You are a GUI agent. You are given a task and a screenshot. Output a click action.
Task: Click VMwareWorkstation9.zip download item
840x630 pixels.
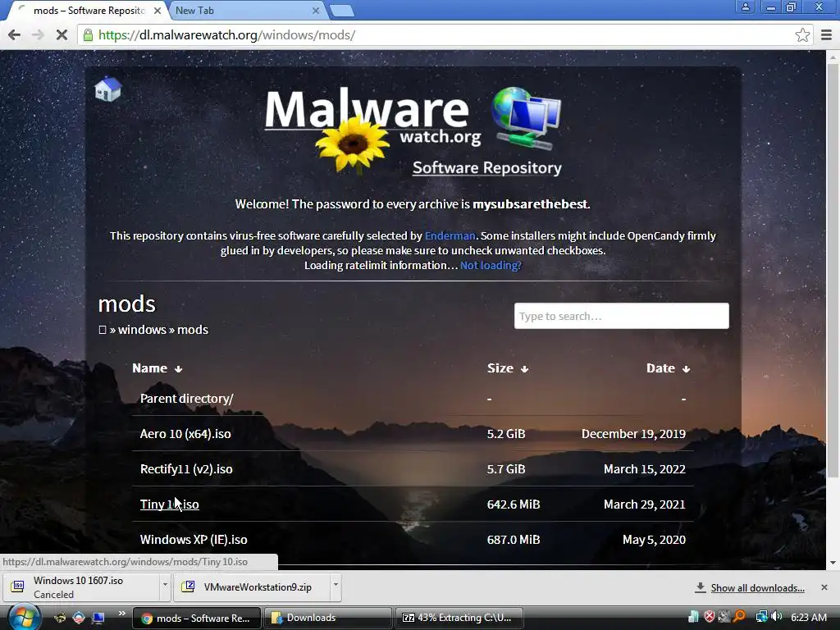coord(252,587)
